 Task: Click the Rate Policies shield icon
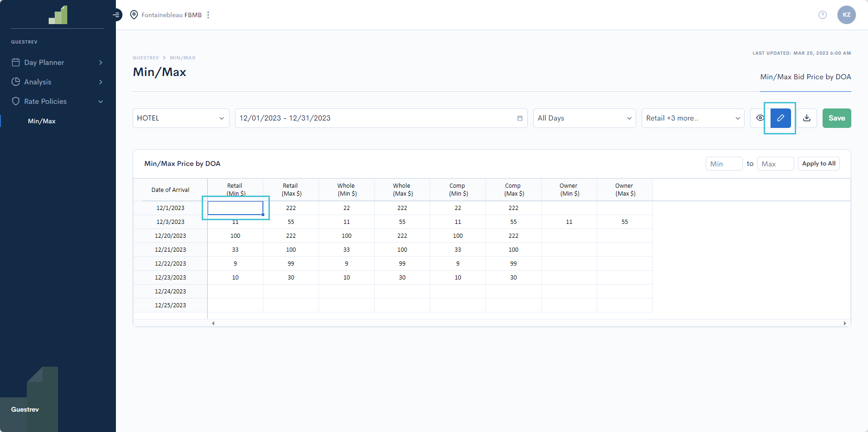[16, 101]
